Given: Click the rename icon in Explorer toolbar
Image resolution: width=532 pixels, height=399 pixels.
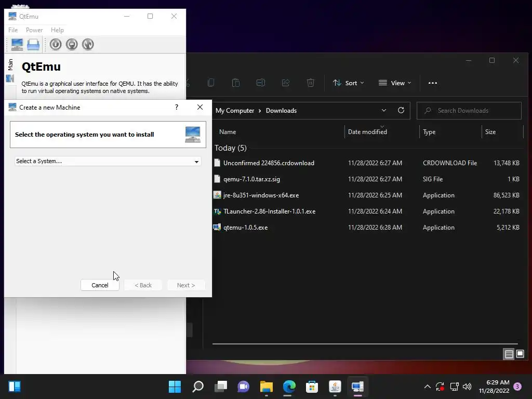Looking at the screenshot, I should point(261,83).
